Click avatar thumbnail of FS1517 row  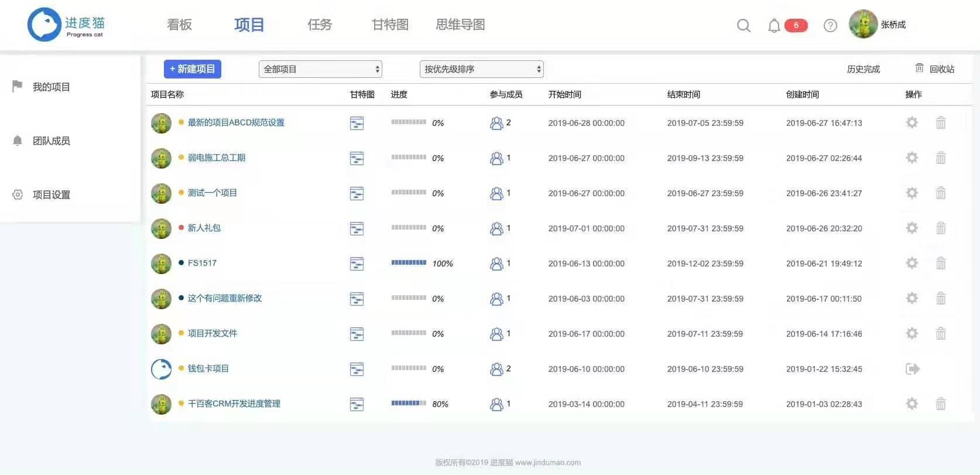[161, 264]
